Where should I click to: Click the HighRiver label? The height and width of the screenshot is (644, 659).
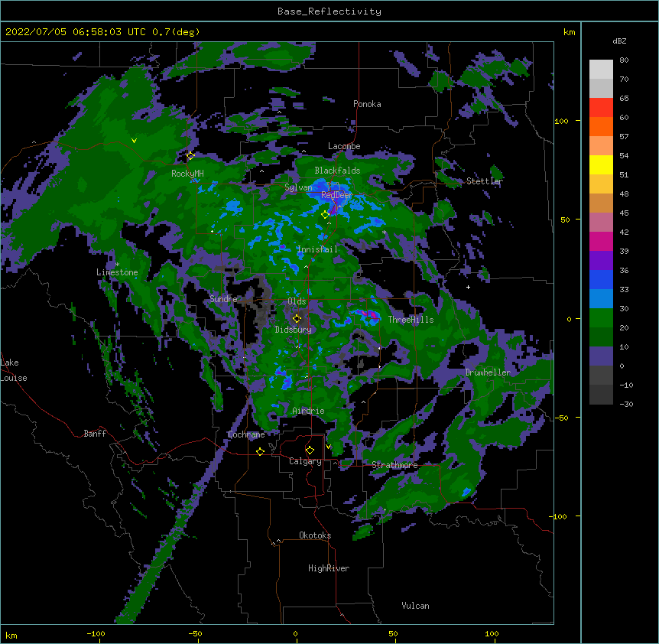click(329, 568)
